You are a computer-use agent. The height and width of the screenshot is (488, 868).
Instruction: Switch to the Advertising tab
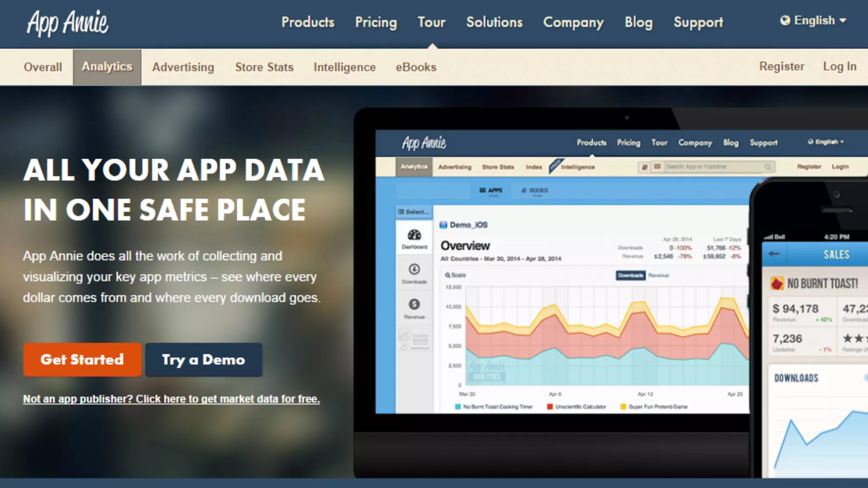click(x=183, y=67)
